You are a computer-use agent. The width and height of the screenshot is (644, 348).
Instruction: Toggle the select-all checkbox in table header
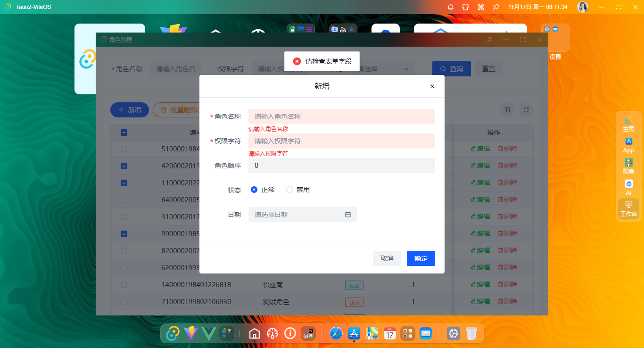pos(124,133)
